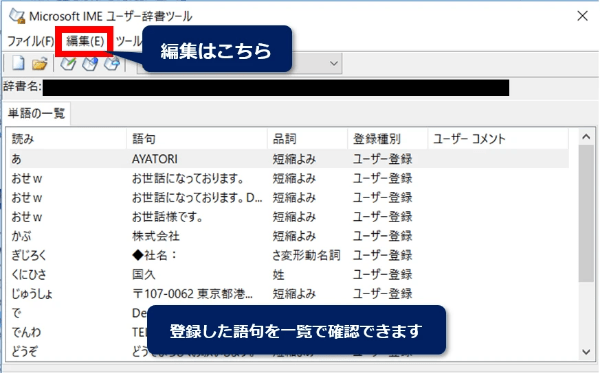Close the IME user dictionary tool window
This screenshot has width=600, height=373.
tap(582, 16)
